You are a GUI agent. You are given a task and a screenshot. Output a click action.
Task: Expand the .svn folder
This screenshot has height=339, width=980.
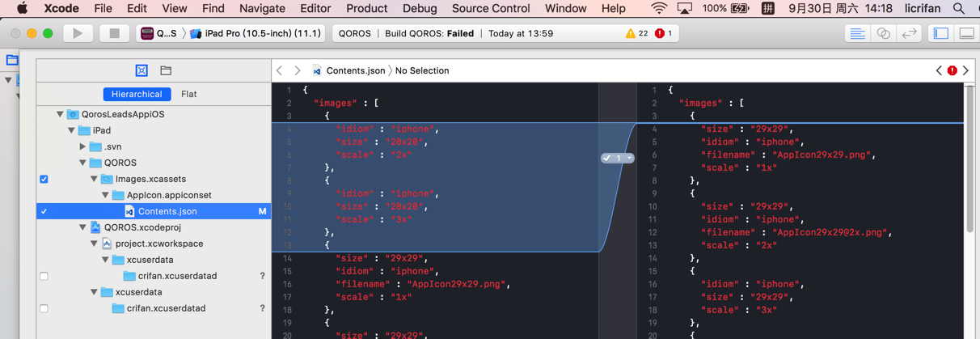(82, 146)
